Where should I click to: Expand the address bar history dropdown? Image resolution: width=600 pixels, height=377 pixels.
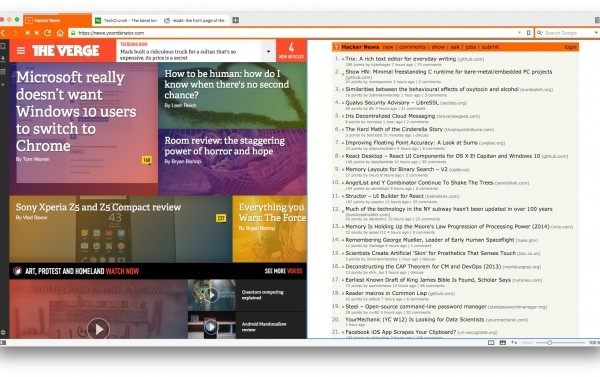[519, 33]
